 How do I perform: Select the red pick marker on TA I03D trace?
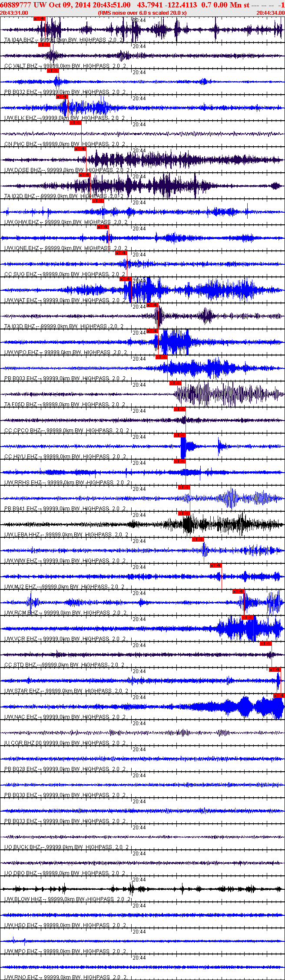tap(152, 305)
